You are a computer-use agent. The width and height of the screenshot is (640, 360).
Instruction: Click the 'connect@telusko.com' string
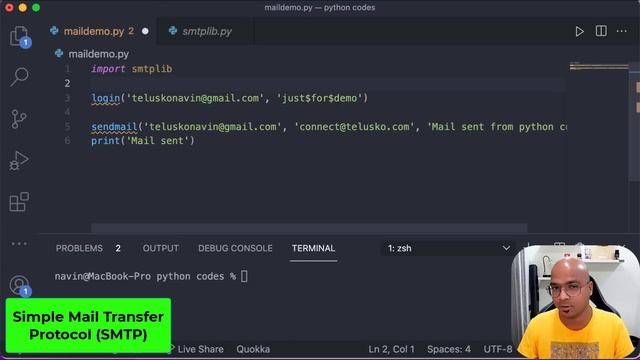coord(354,127)
